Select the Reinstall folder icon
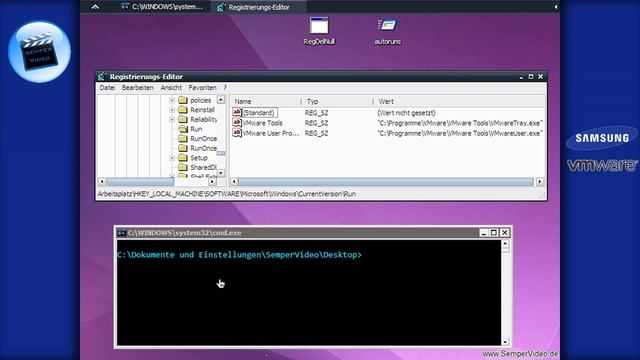The height and width of the screenshot is (360, 640). coord(183,110)
